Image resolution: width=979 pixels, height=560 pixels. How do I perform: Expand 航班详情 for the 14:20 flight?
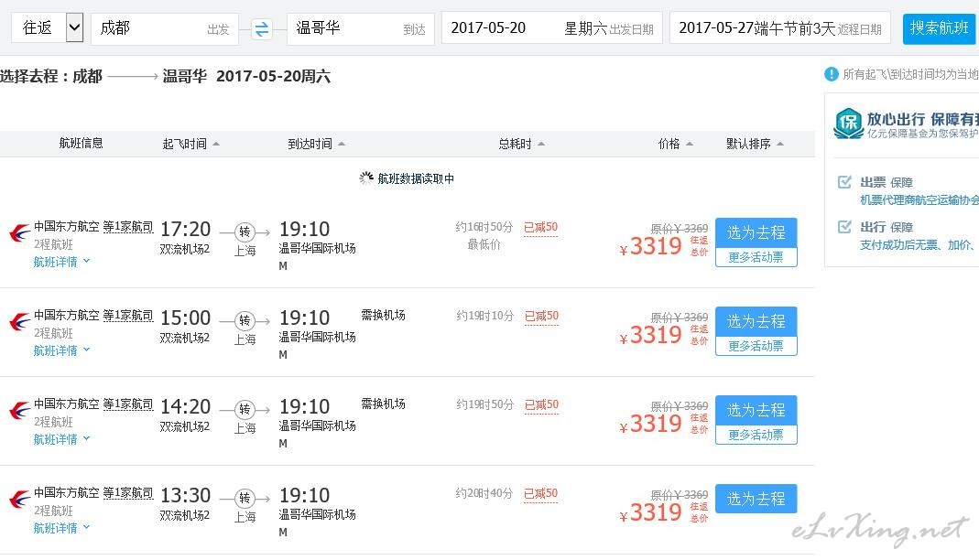pyautogui.click(x=61, y=439)
